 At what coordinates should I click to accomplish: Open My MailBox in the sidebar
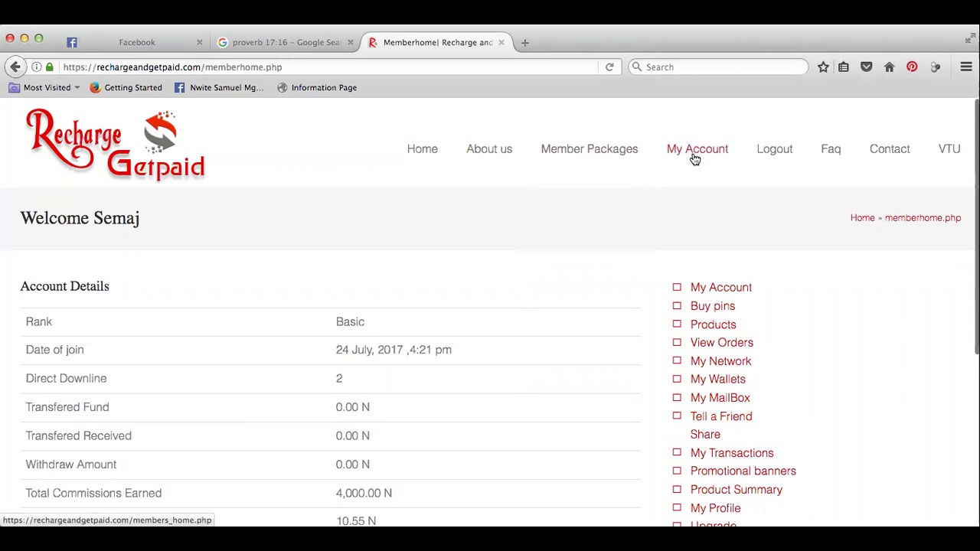click(x=720, y=398)
